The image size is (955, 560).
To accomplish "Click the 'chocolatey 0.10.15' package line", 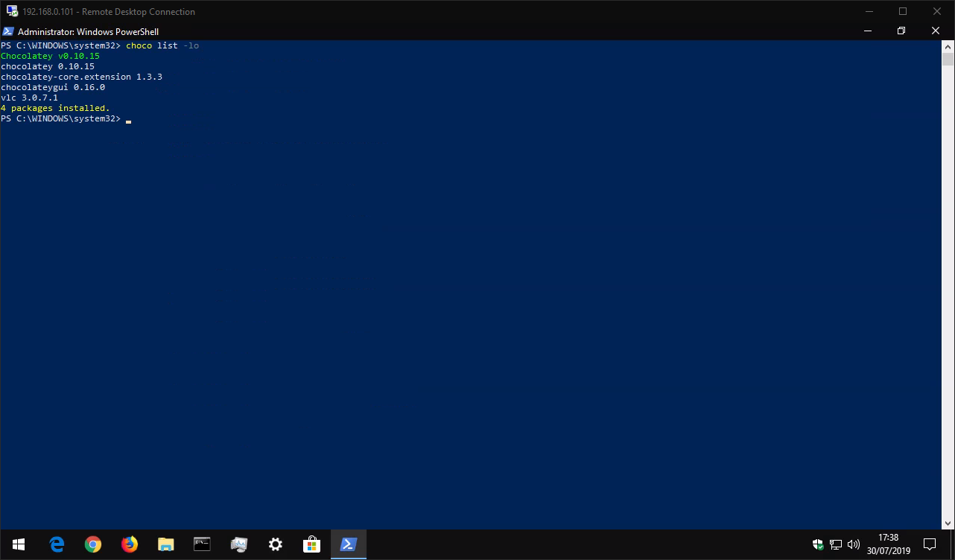I will (48, 66).
